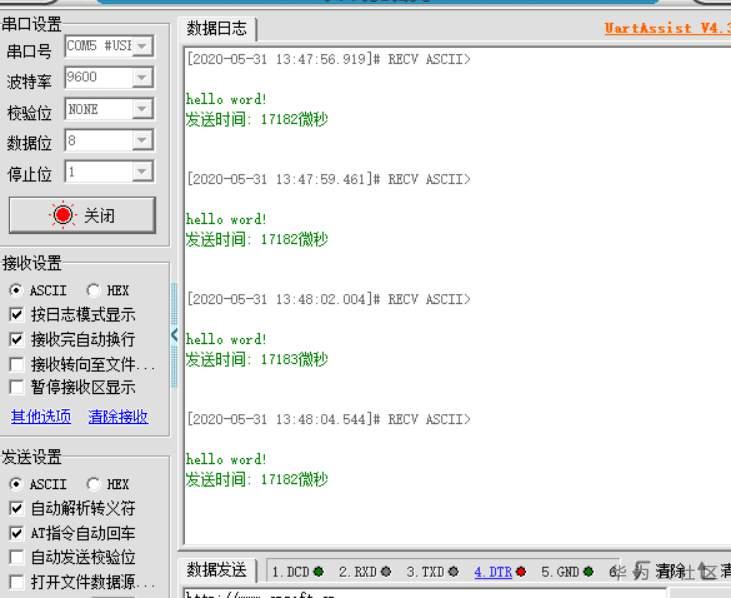The image size is (731, 598).
Task: Toggle AT指令自动回车 checkbox
Action: tap(16, 533)
